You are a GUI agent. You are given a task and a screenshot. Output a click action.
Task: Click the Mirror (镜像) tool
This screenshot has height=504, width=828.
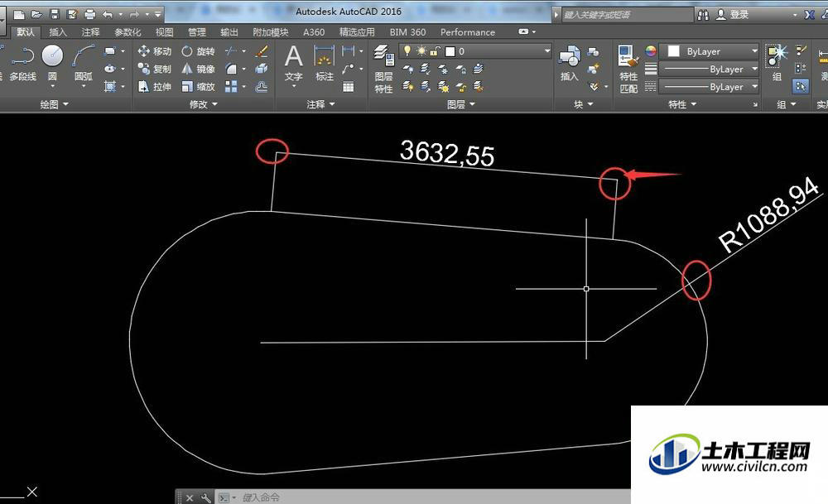click(x=198, y=69)
